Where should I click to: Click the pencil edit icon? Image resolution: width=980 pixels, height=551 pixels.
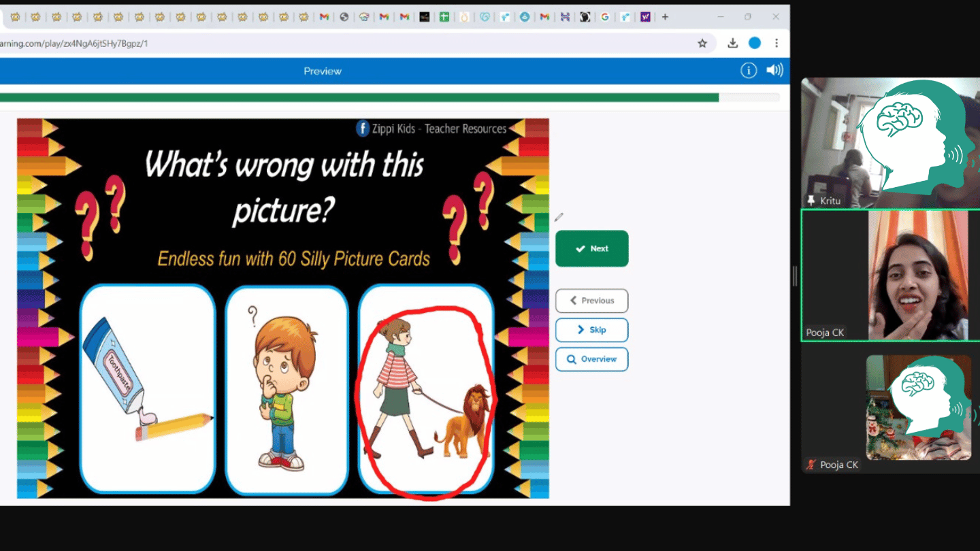tap(559, 218)
